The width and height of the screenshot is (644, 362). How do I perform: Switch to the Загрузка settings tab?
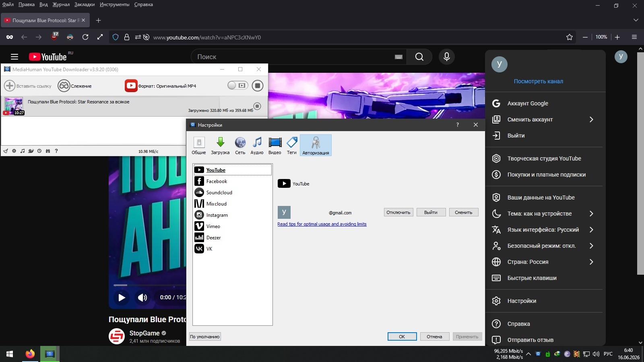pyautogui.click(x=220, y=145)
